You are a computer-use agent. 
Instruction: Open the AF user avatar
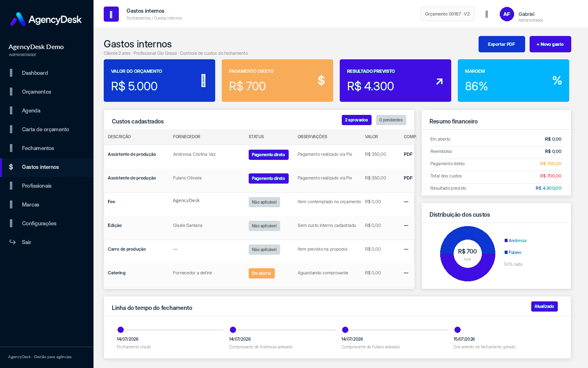coord(507,14)
